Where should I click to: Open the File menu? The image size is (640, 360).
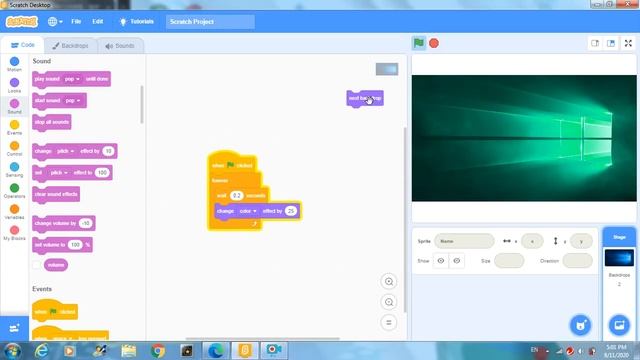click(x=76, y=22)
